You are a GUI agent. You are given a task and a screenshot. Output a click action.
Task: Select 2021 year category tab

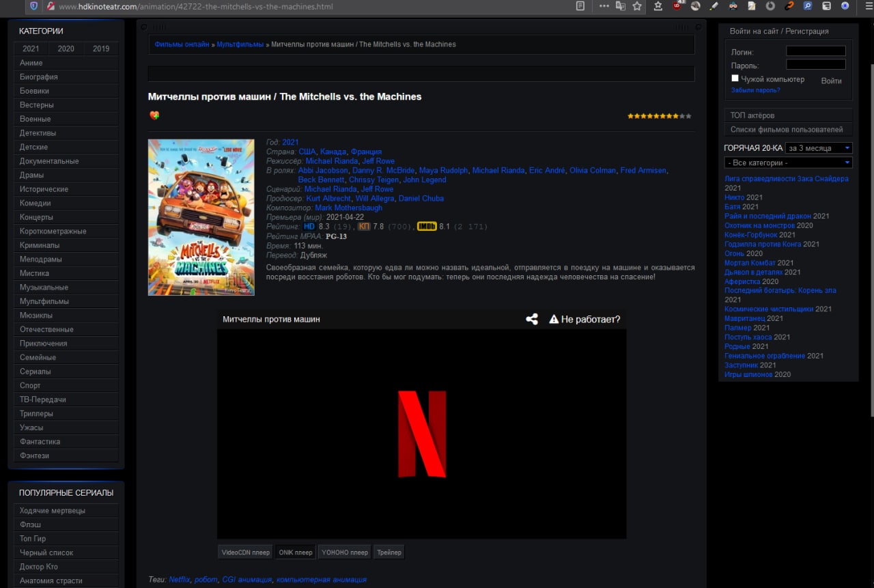click(31, 48)
